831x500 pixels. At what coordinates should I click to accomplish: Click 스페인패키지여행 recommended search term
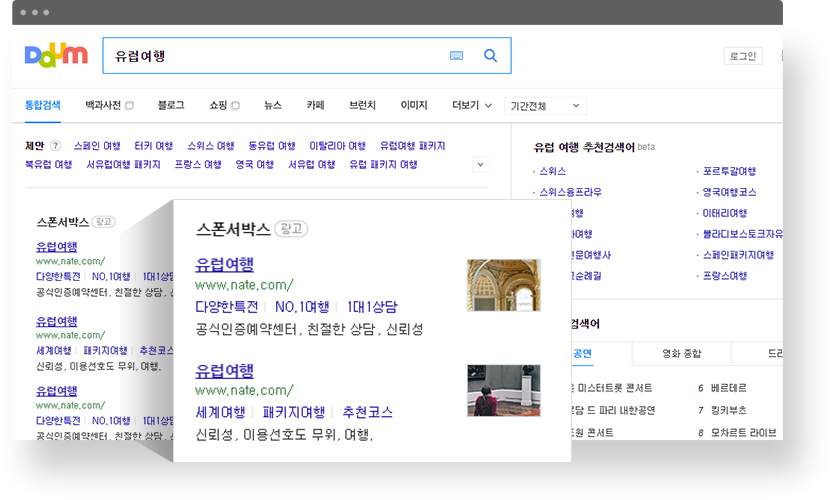coord(738,255)
